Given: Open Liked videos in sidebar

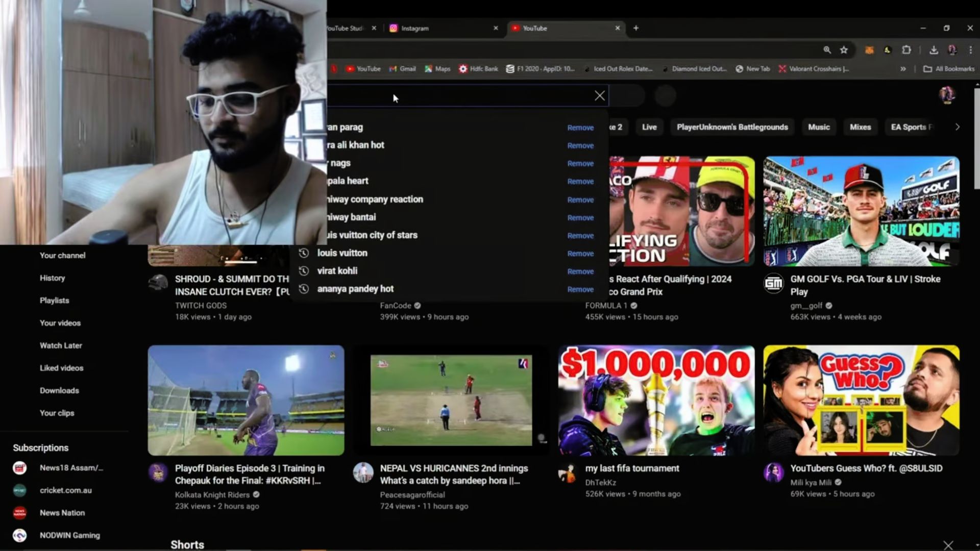Looking at the screenshot, I should coord(61,368).
